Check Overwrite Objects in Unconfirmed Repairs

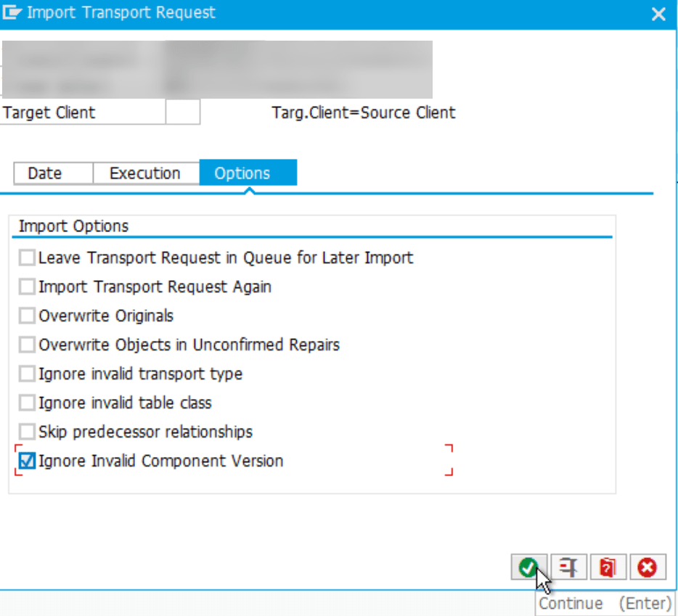pyautogui.click(x=26, y=345)
